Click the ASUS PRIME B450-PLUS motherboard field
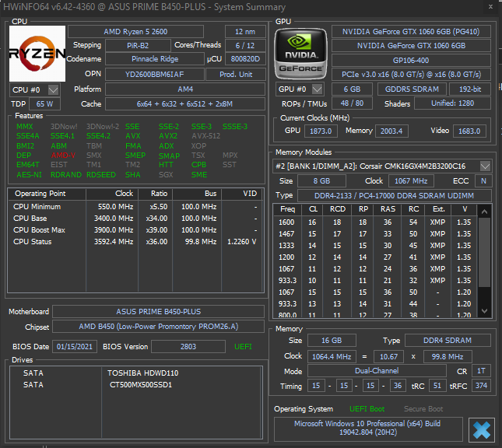Image resolution: width=502 pixels, height=448 pixels. [158, 311]
